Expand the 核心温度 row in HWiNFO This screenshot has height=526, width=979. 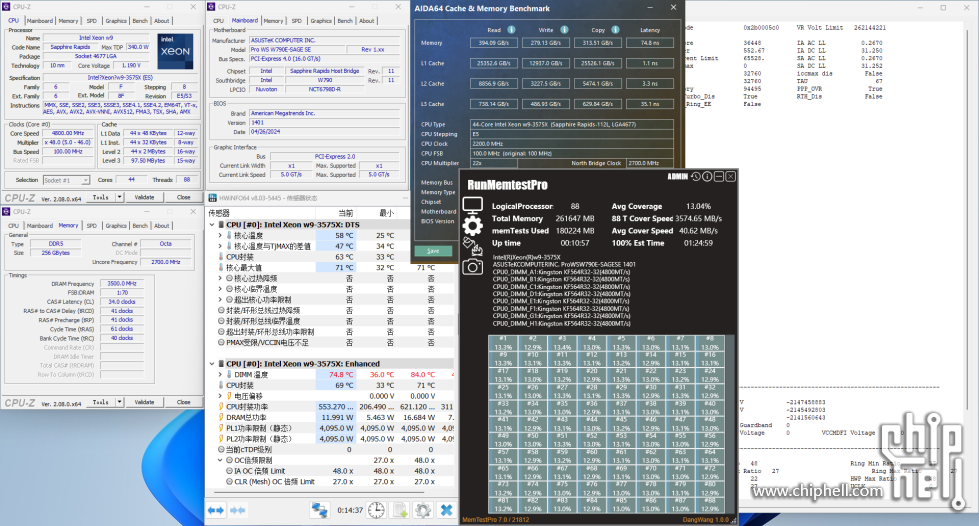coord(220,236)
